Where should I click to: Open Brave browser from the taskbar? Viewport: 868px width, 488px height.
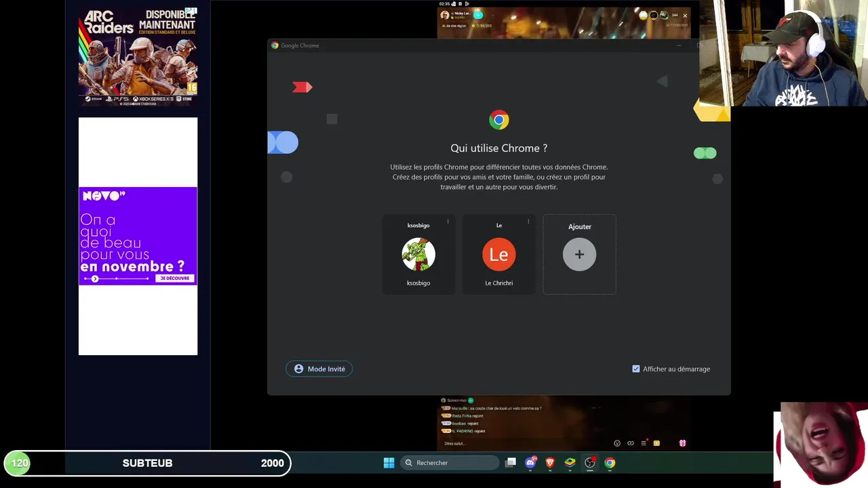coord(550,463)
